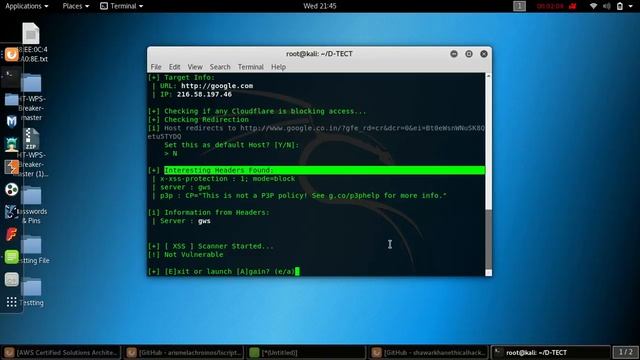Open the Places menu
The width and height of the screenshot is (640, 360).
[76, 6]
